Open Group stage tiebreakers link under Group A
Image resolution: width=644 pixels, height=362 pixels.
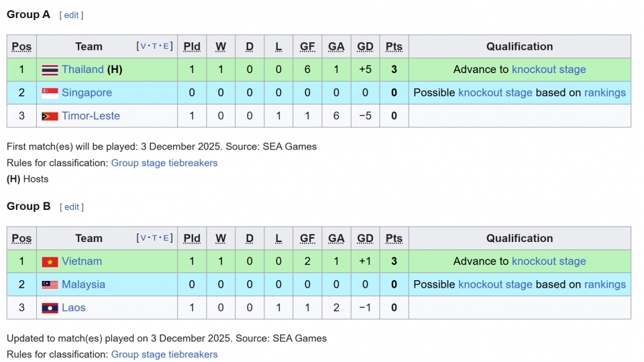tap(164, 163)
